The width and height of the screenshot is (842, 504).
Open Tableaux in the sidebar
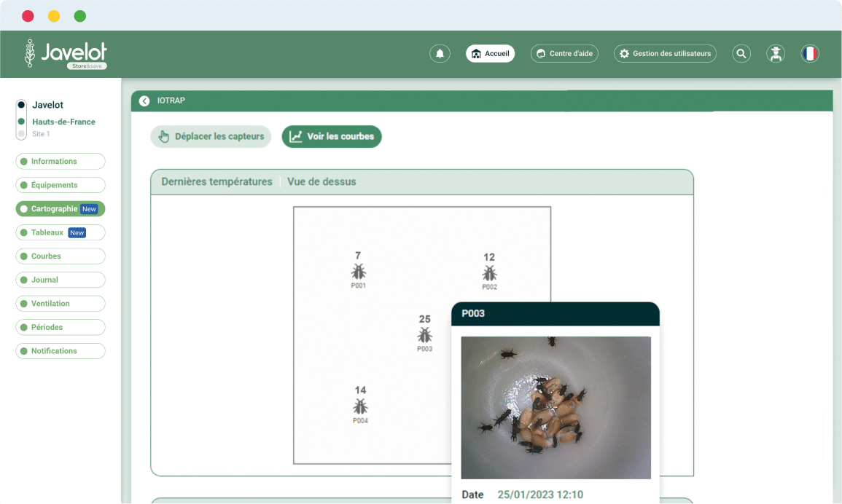coord(61,232)
